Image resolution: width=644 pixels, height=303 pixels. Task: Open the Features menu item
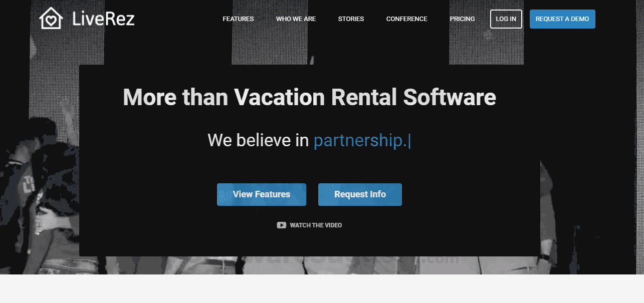point(238,19)
